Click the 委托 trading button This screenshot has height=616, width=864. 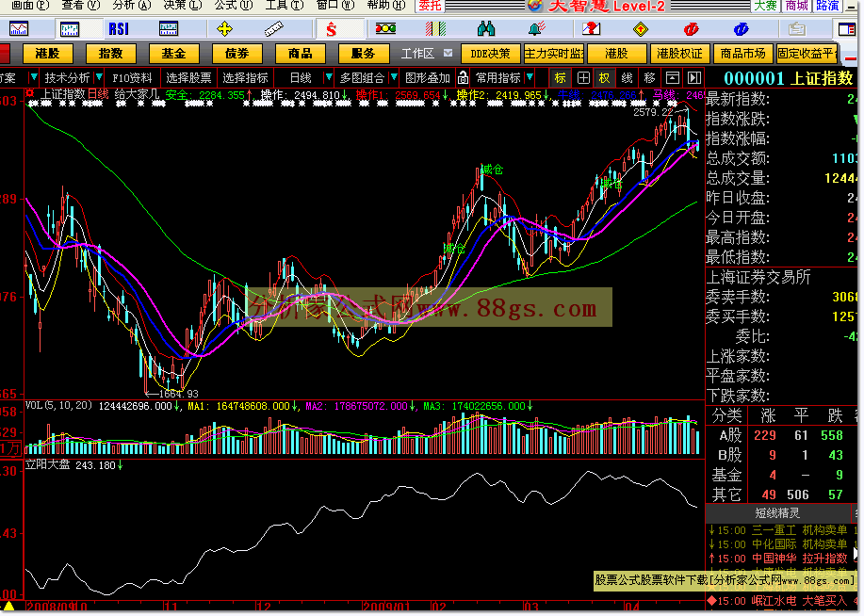pos(430,6)
